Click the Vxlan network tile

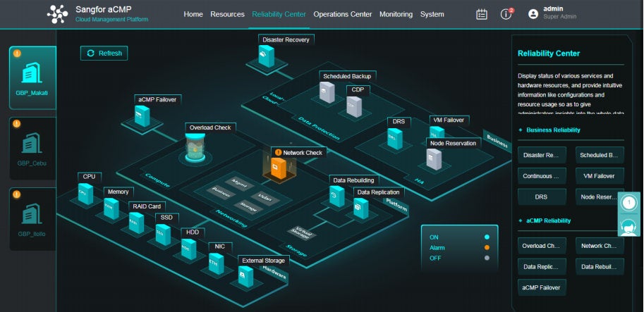point(264,198)
